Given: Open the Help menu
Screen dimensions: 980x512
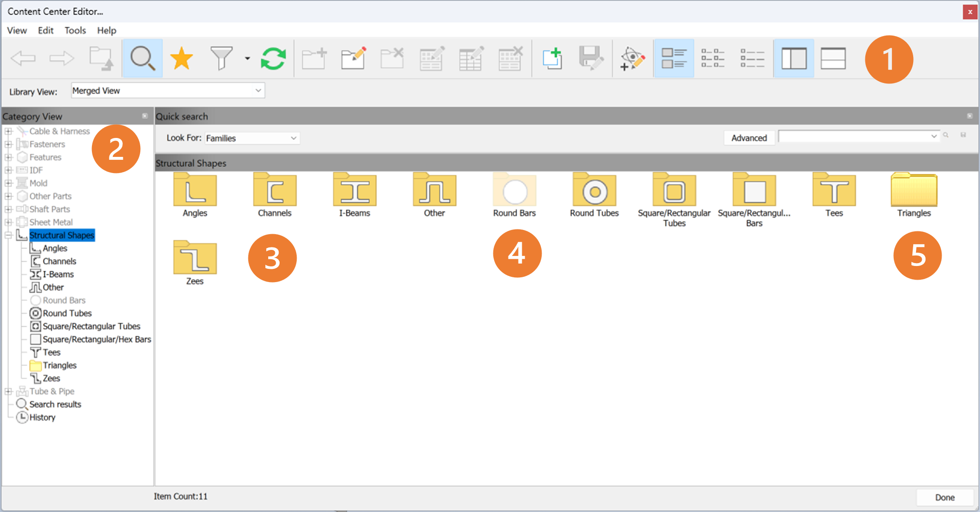Looking at the screenshot, I should pyautogui.click(x=107, y=30).
